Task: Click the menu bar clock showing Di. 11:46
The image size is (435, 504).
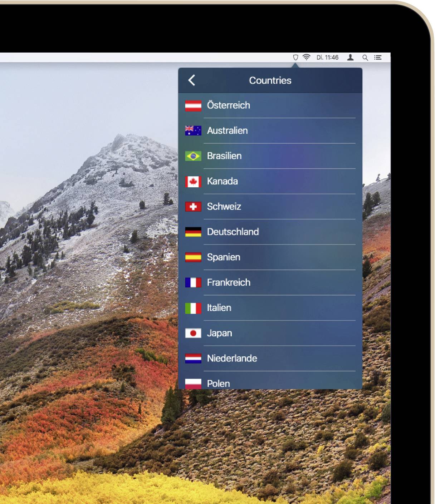Action: point(327,57)
